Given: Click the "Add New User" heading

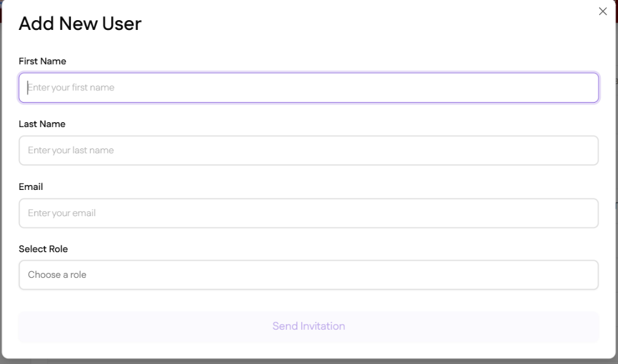Looking at the screenshot, I should (80, 24).
